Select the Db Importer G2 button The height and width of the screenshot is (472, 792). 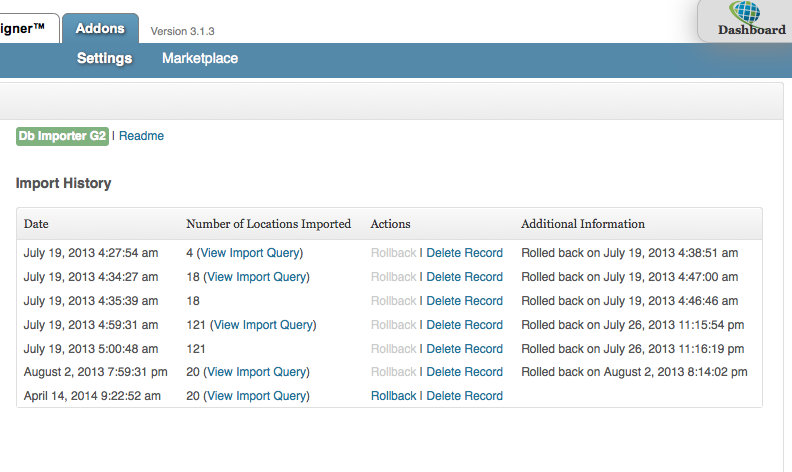click(x=62, y=136)
